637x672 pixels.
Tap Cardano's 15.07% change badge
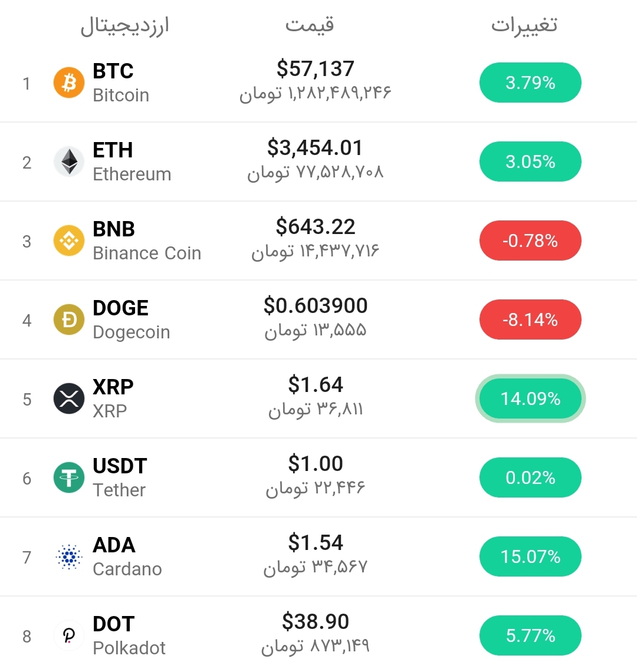pos(530,556)
